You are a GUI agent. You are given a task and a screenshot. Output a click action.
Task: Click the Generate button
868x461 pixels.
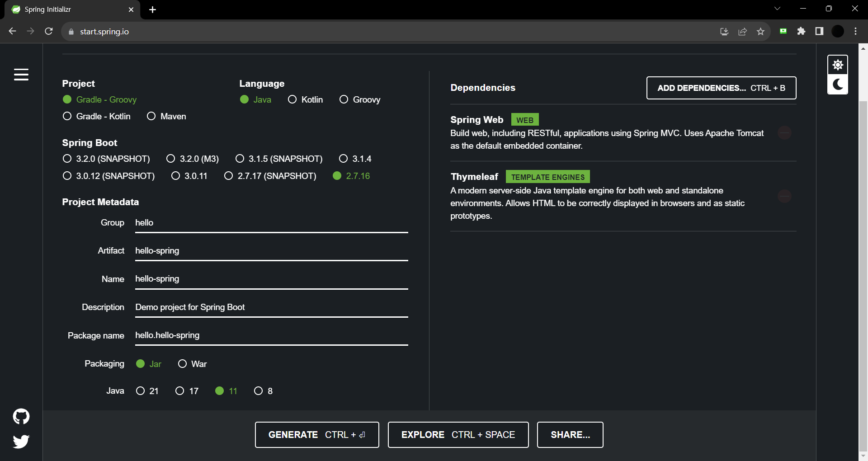coord(317,435)
